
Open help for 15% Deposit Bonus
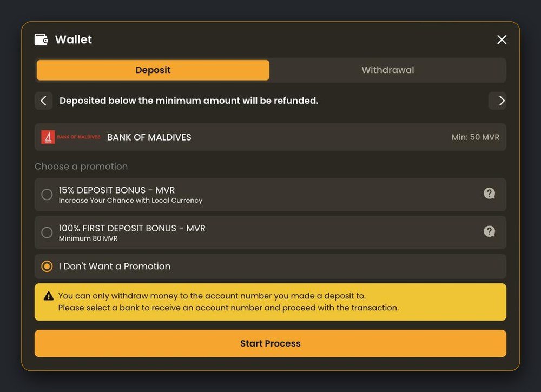[489, 194]
